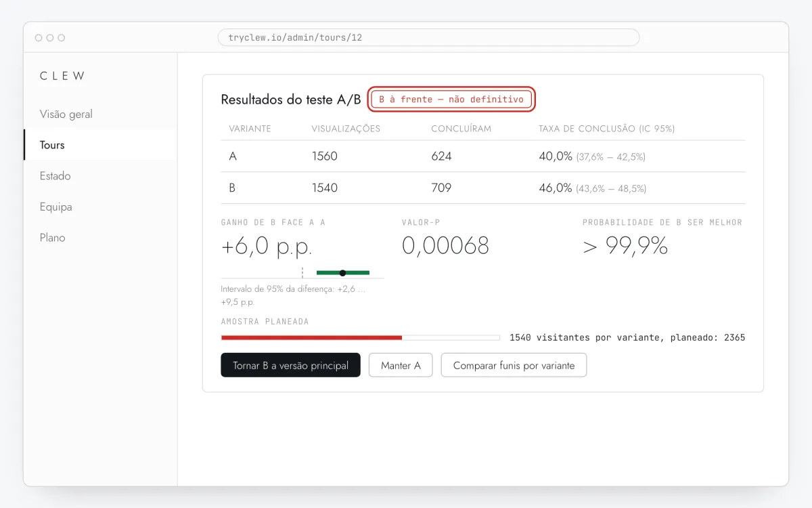Click the 'B à frente — não definitivo' badge

click(451, 100)
